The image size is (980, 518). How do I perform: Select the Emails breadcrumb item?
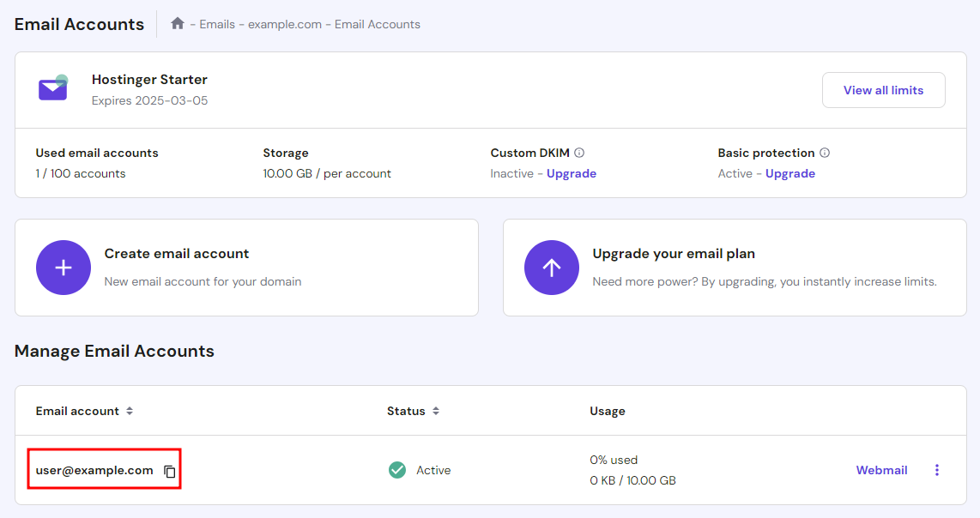[x=217, y=24]
